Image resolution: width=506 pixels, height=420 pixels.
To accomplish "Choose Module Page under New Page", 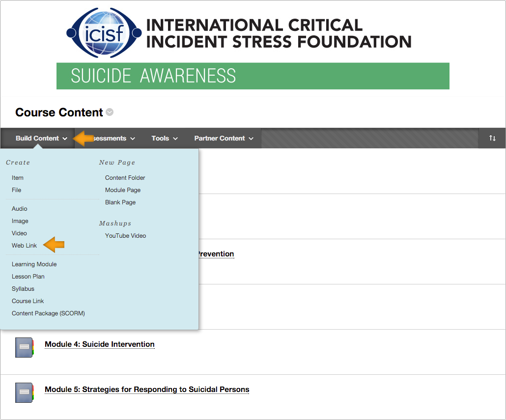I will click(123, 190).
